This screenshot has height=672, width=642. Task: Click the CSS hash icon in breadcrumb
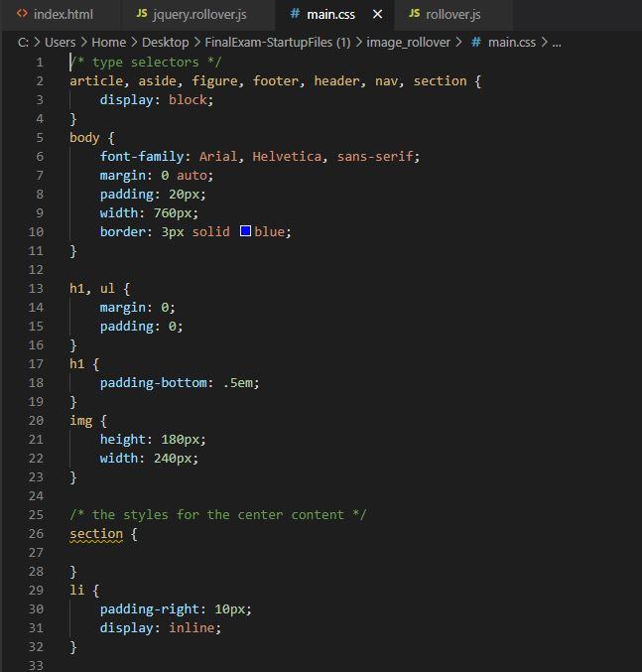pos(476,42)
